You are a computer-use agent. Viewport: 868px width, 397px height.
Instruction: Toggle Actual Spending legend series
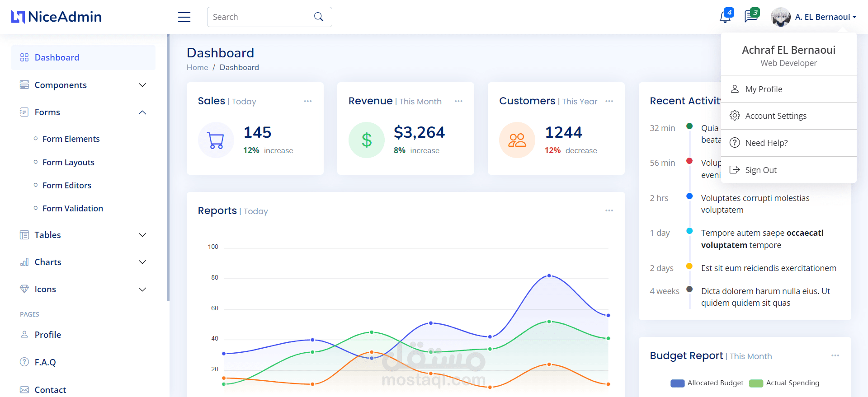(784, 383)
